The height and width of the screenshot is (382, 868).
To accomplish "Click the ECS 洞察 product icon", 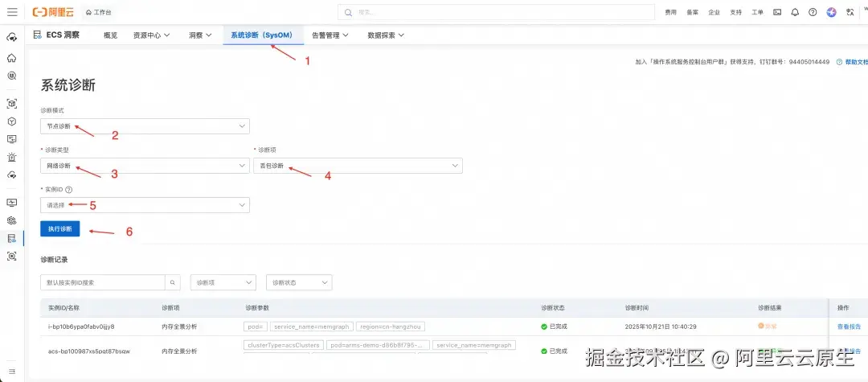I will pos(38,35).
